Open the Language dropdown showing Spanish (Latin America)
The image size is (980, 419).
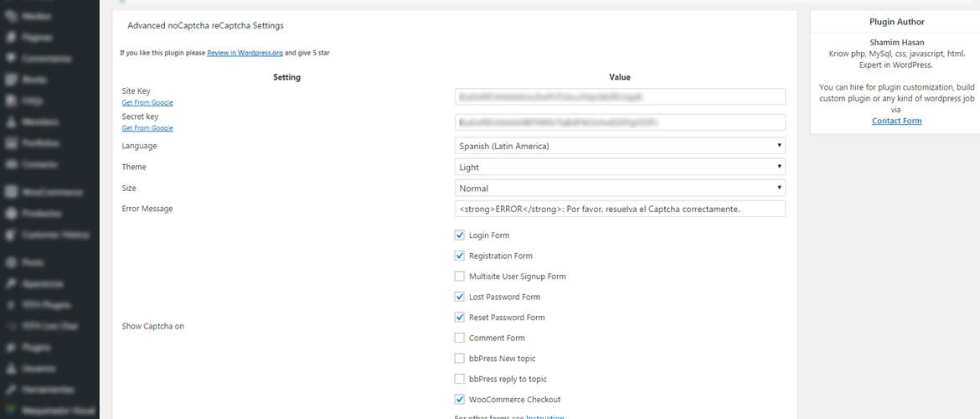pyautogui.click(x=620, y=146)
